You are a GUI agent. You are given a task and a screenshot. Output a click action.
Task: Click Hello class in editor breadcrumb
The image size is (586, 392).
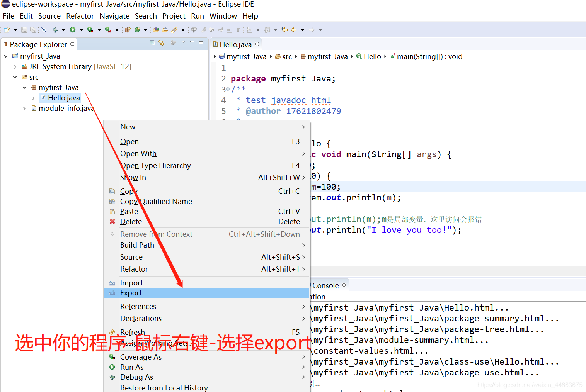tap(369, 56)
